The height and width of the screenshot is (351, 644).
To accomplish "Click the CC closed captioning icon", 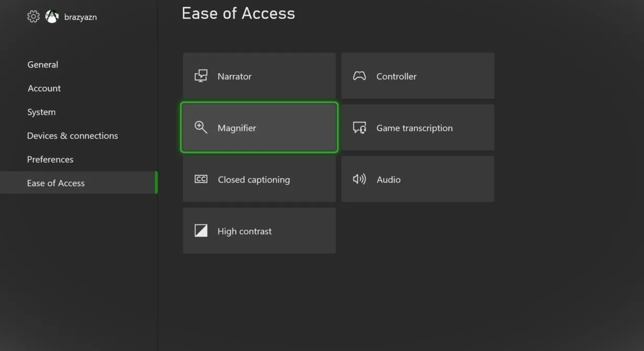I will (x=201, y=179).
